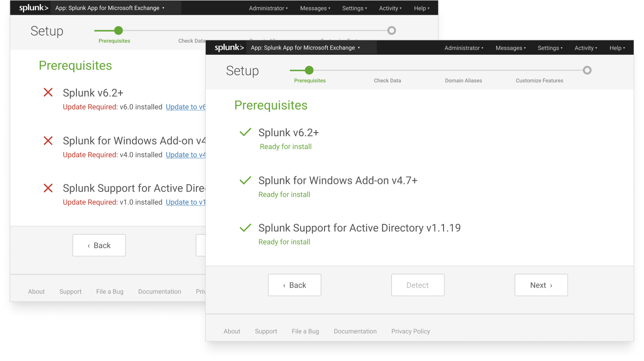
Task: Click red X beside Splunk for Windows Add-on
Action: tap(48, 141)
